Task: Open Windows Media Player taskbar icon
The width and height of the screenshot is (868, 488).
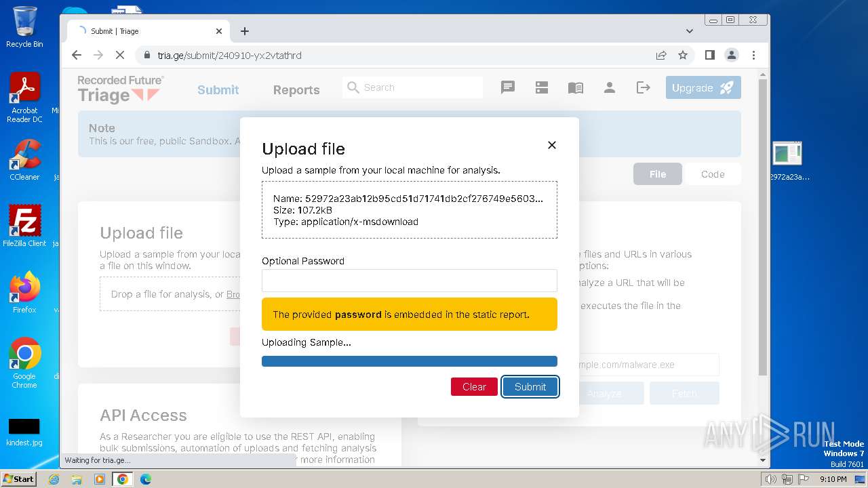Action: tap(100, 479)
